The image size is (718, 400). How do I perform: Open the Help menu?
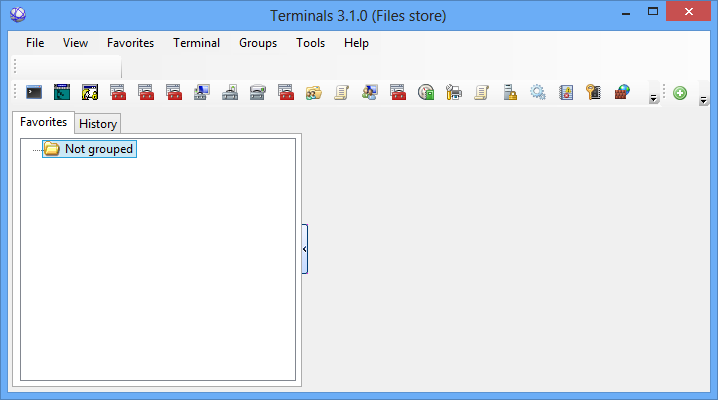click(356, 43)
